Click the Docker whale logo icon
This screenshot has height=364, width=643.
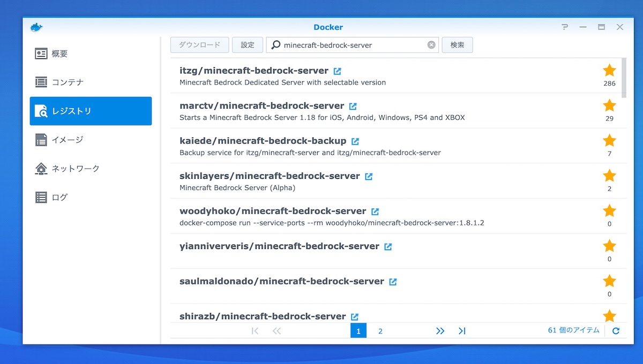pyautogui.click(x=36, y=27)
